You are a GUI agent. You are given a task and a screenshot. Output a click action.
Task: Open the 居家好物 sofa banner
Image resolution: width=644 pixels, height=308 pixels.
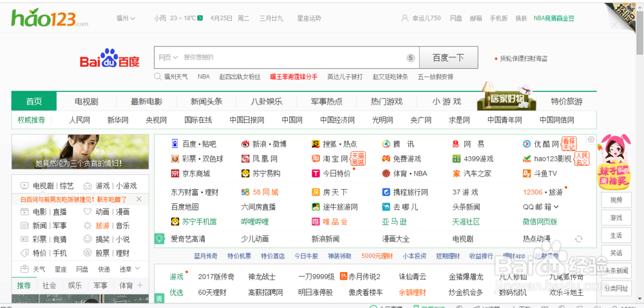click(506, 97)
